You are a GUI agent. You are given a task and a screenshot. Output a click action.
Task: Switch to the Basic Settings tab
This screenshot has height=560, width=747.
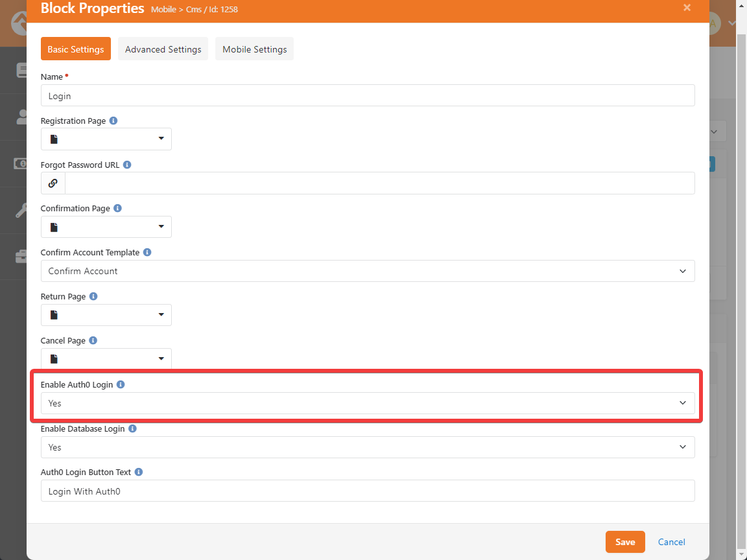76,49
